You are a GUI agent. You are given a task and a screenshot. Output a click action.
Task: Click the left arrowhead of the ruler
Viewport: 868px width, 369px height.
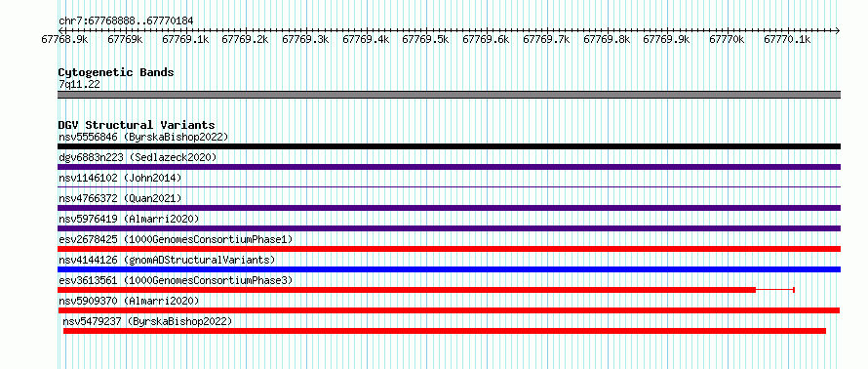point(60,30)
